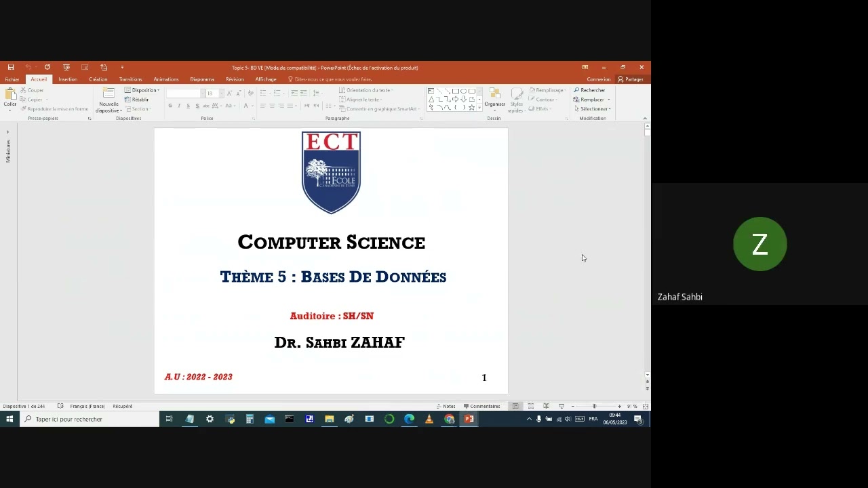This screenshot has width=868, height=488.
Task: Select the triangle shape in shapes gallery
Action: click(431, 99)
